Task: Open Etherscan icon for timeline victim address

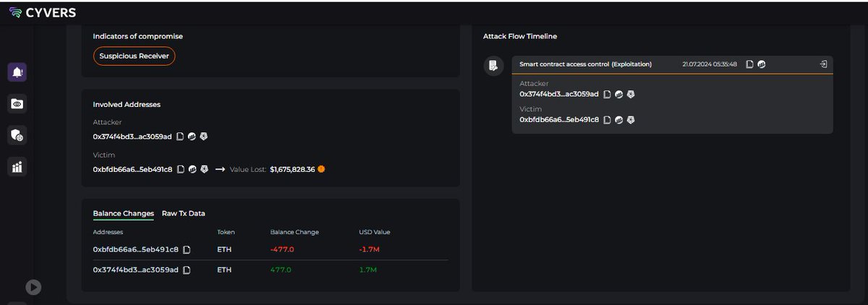Action: 619,119
